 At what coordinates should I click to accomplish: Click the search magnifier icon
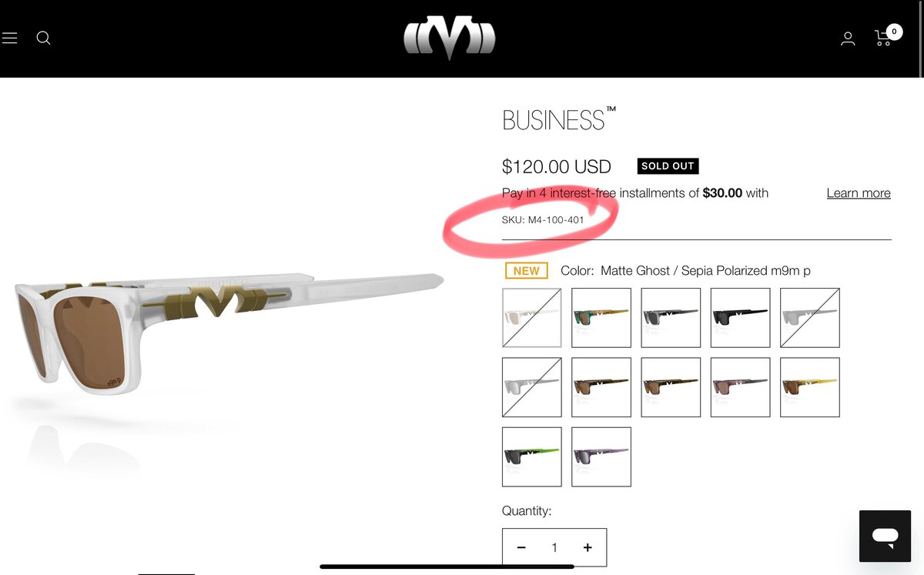pos(44,38)
